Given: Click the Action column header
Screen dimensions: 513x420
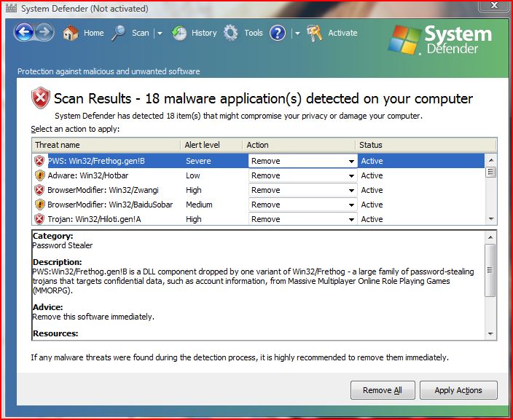Looking at the screenshot, I should [x=299, y=145].
